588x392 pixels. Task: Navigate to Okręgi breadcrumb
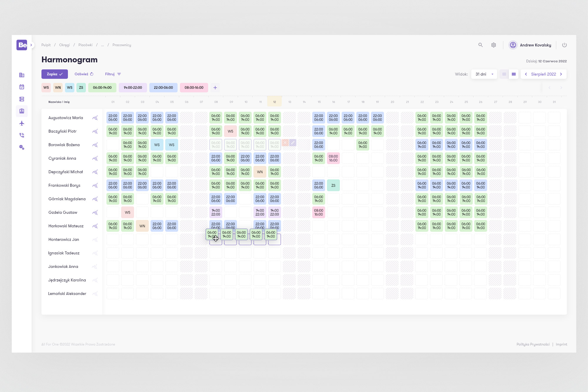pyautogui.click(x=64, y=45)
